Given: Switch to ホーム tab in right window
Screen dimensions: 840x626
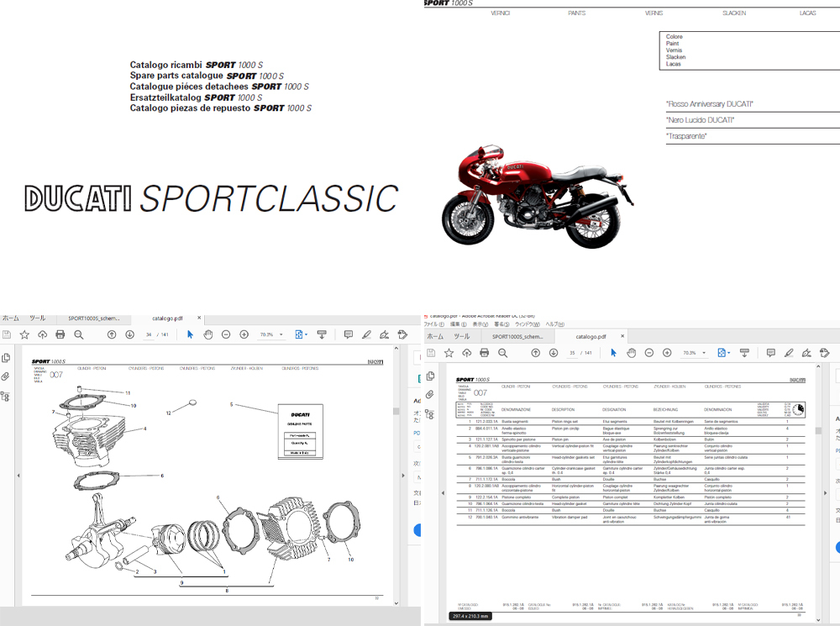Looking at the screenshot, I should (435, 337).
